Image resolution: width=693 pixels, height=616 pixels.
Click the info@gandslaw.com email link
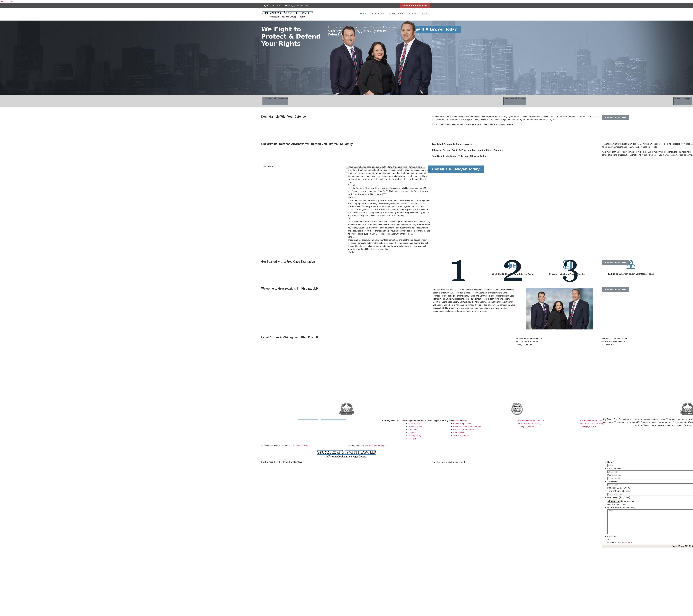pos(298,6)
